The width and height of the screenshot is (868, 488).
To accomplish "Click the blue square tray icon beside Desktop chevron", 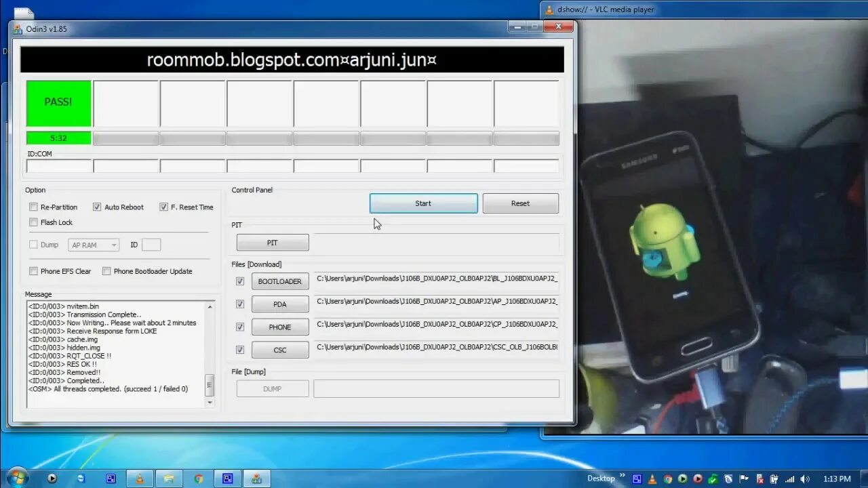I will [x=637, y=479].
